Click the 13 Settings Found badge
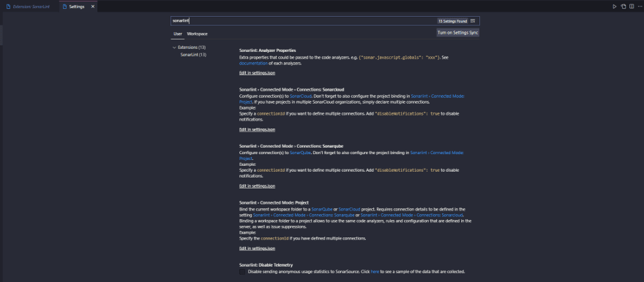The height and width of the screenshot is (282, 644). coord(452,21)
